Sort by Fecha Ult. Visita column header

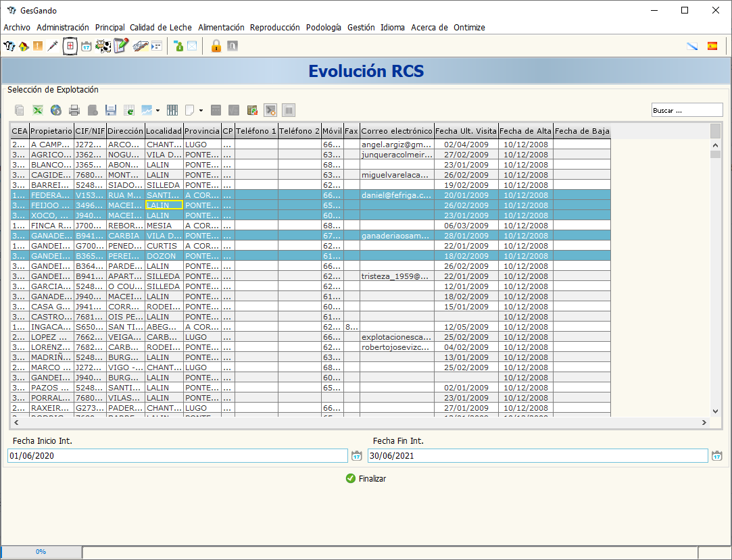click(466, 131)
